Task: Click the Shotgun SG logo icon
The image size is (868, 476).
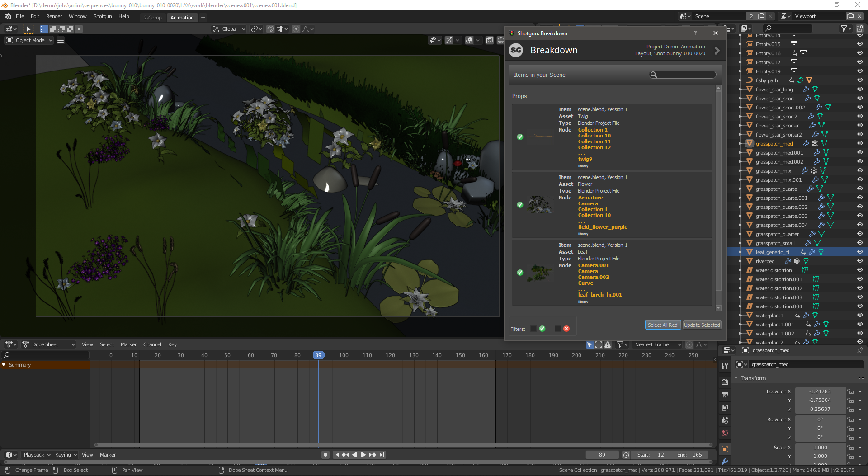Action: tap(516, 50)
